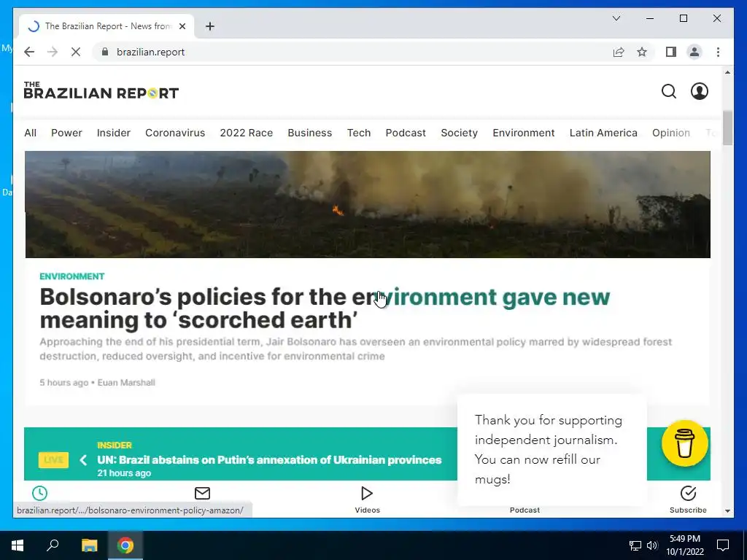Go to Podcast category in nav

tap(406, 133)
